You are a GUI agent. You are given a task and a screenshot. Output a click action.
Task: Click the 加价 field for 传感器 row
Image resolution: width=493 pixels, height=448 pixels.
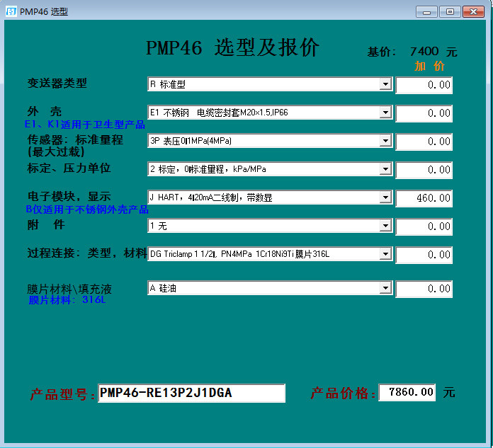click(x=424, y=142)
